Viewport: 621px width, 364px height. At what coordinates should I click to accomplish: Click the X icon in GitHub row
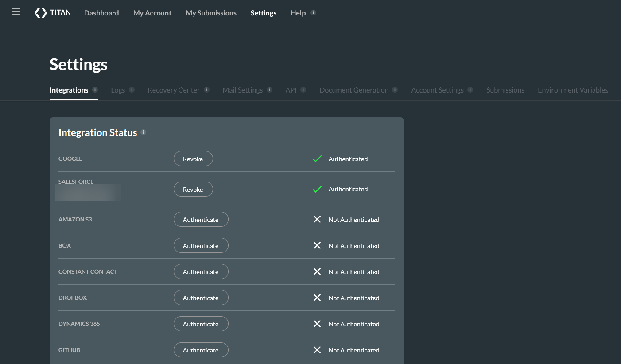pyautogui.click(x=317, y=350)
